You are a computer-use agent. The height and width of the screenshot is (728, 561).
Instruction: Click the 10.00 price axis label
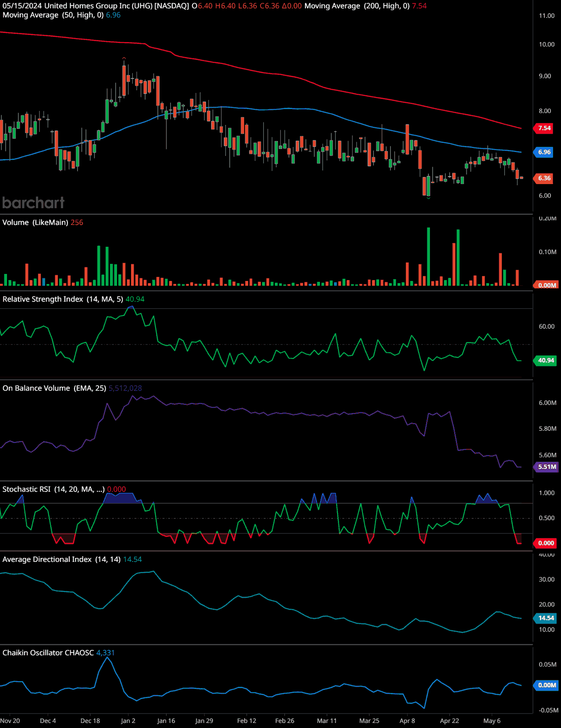click(x=547, y=45)
